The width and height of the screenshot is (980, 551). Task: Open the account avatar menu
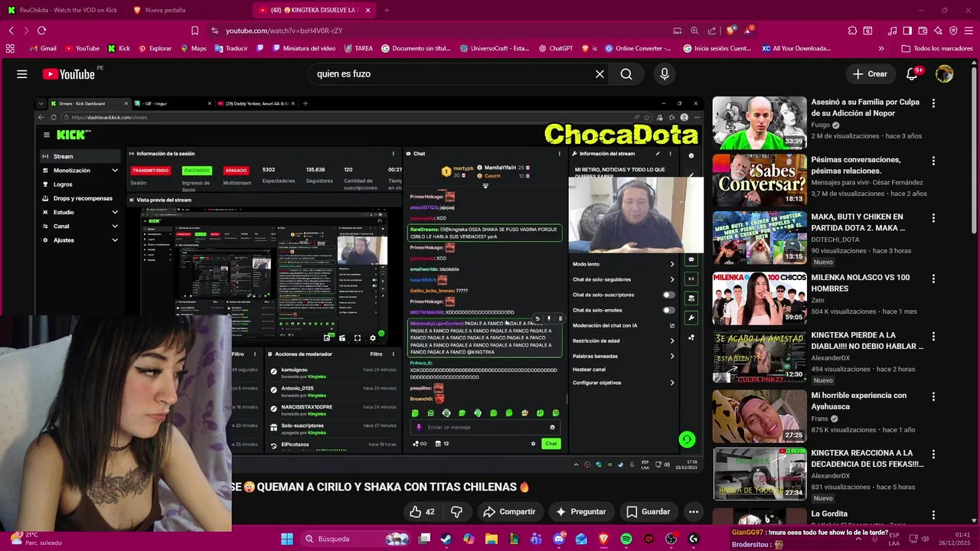[x=944, y=74]
